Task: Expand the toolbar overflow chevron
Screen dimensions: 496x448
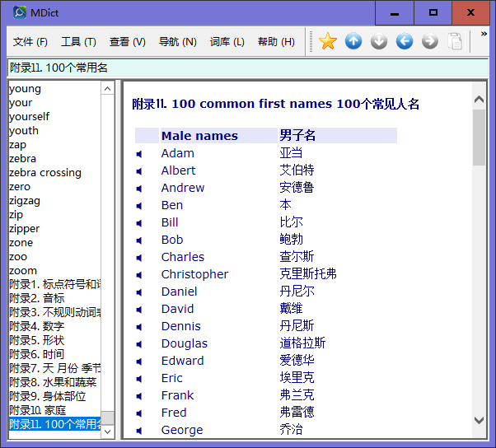Action: [x=484, y=34]
